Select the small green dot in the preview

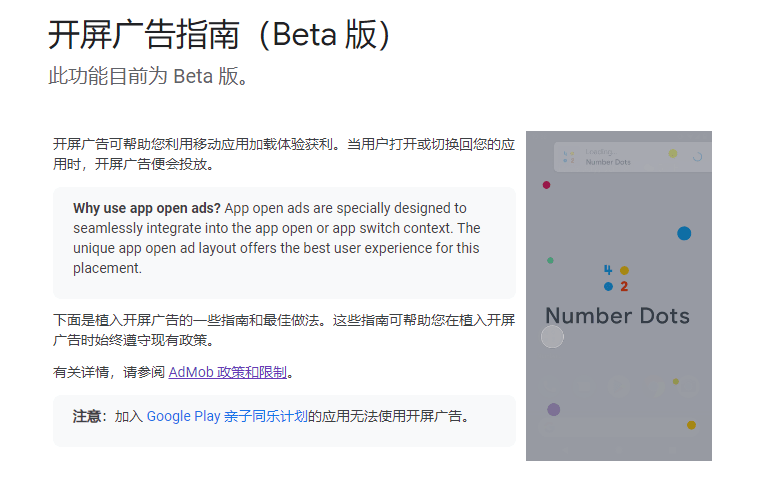click(550, 261)
